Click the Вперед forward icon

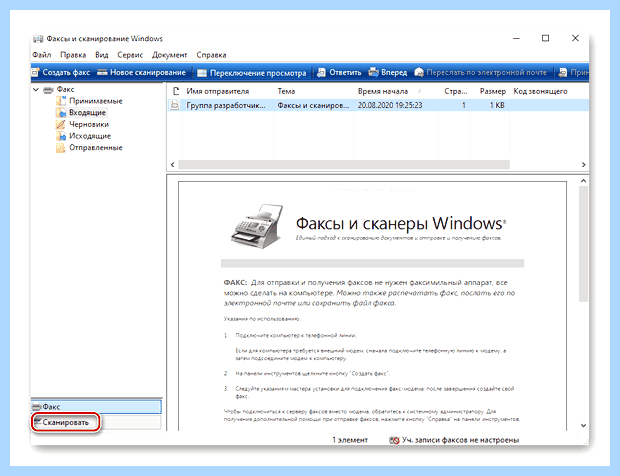373,72
